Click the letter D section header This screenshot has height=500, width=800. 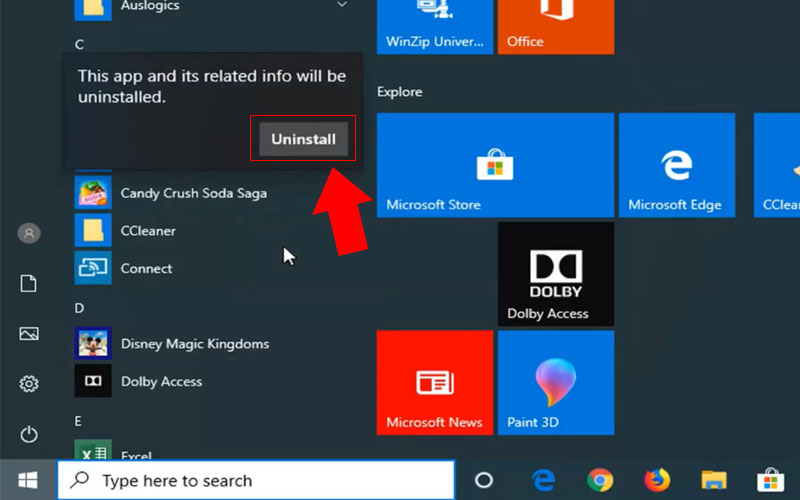79,308
